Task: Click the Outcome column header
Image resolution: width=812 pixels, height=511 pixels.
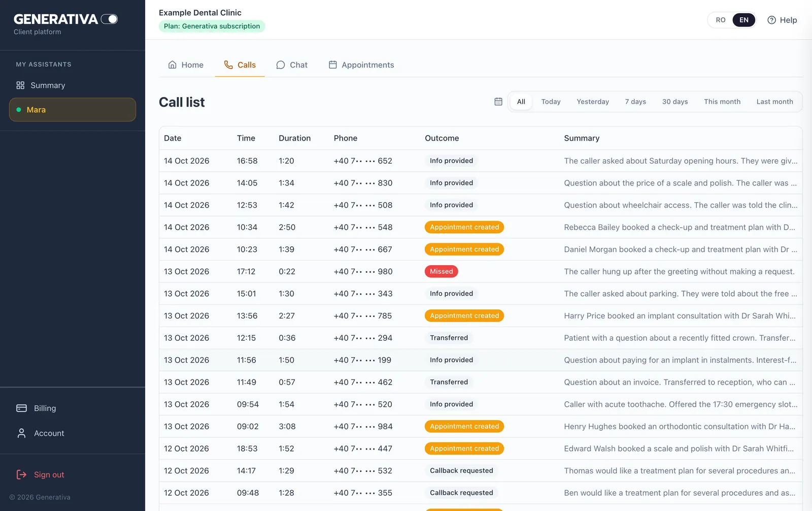Action: click(x=442, y=138)
